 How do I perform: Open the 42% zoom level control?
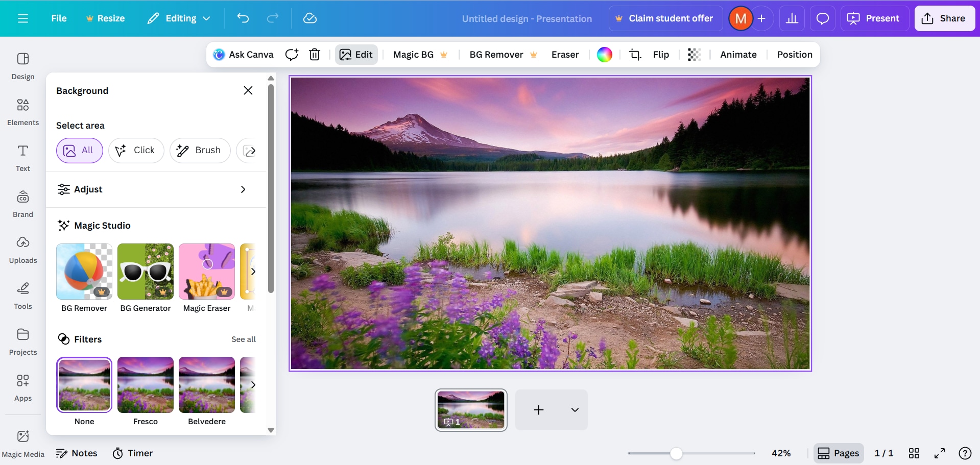pyautogui.click(x=781, y=453)
